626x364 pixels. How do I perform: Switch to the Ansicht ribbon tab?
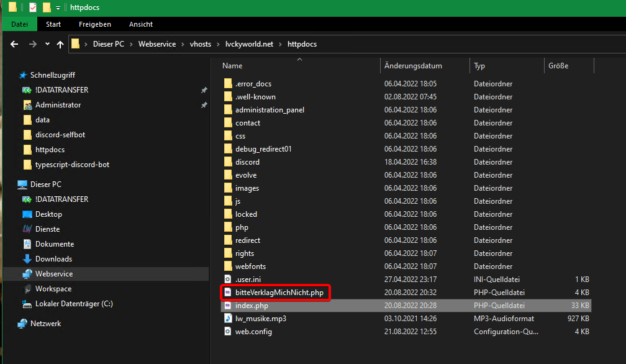140,24
